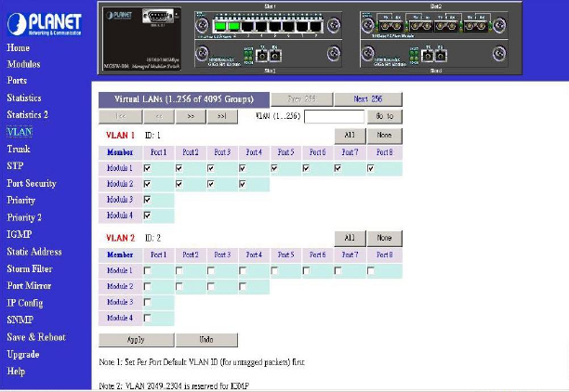Click the serial console port on switch image

tap(158, 17)
